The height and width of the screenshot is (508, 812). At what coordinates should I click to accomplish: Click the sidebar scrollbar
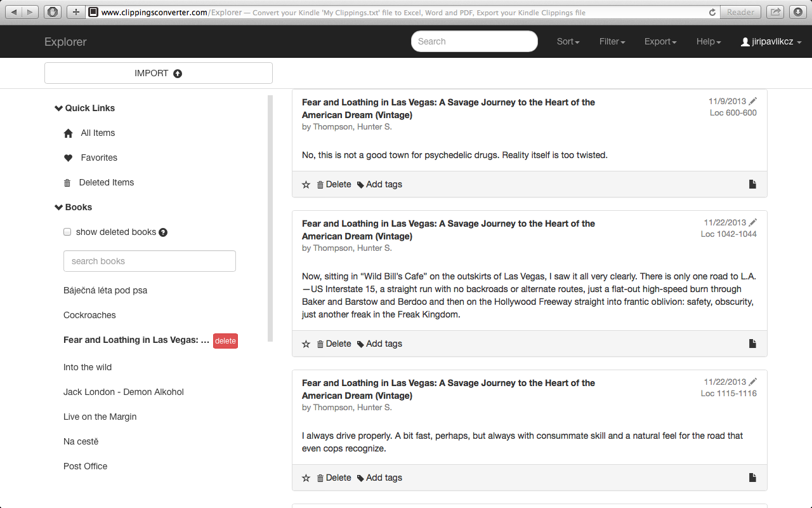coord(270,218)
